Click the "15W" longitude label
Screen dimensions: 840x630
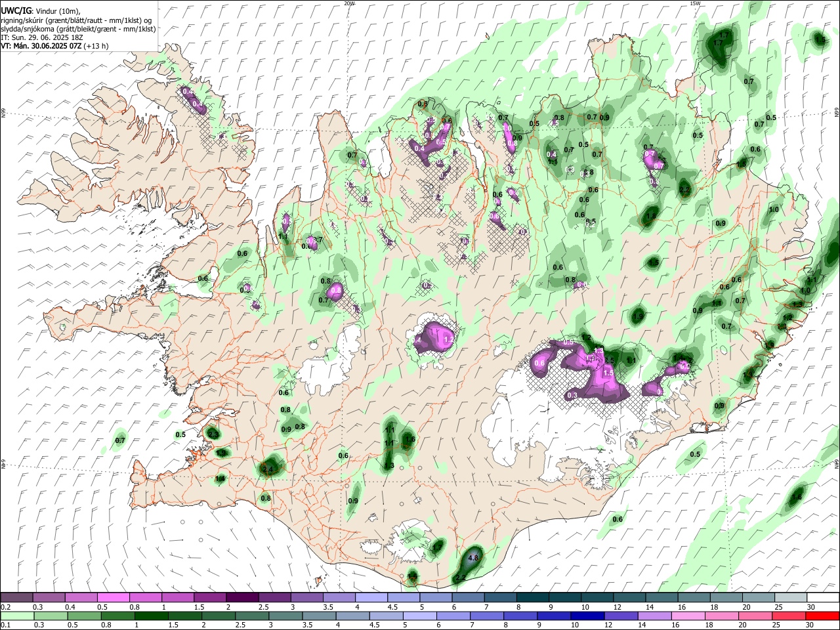click(x=695, y=3)
